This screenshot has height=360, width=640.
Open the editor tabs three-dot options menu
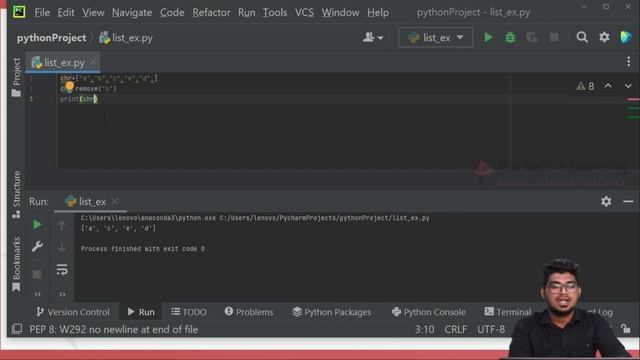pos(628,62)
